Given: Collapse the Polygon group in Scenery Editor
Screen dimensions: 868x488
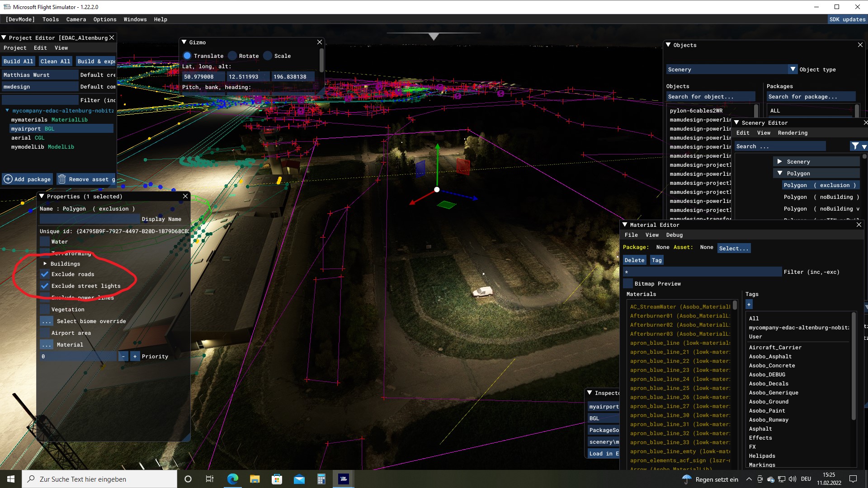Looking at the screenshot, I should (780, 173).
